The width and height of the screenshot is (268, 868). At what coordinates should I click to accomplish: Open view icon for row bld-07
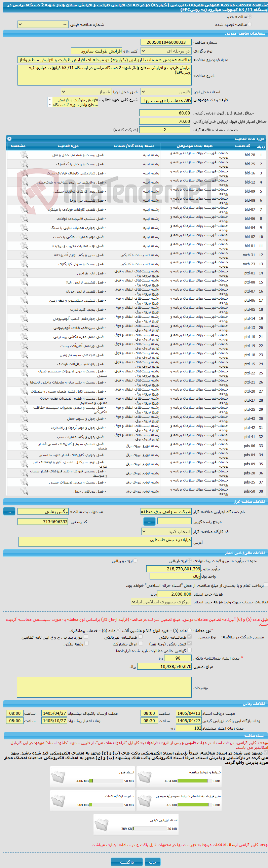point(24,209)
